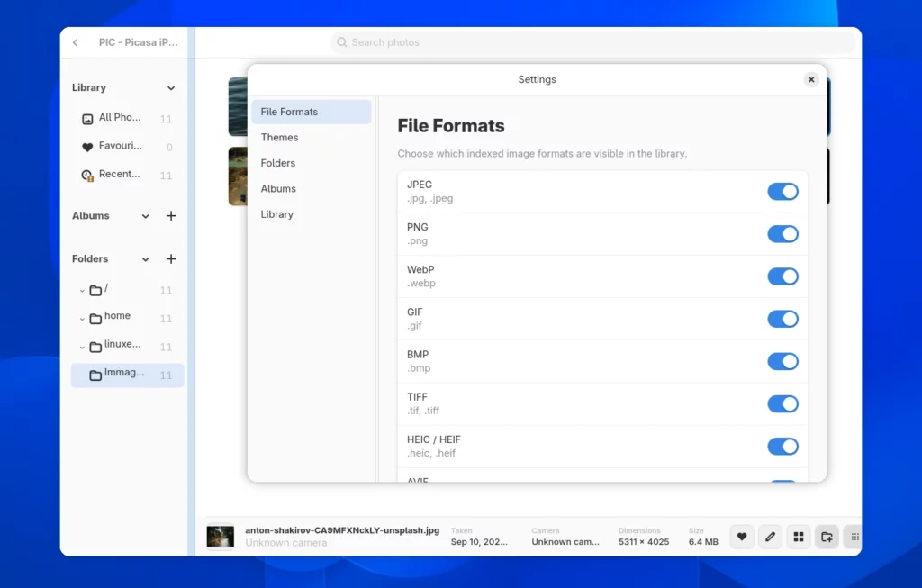The image size is (922, 588).
Task: Click the forest photo thumbnail behind the dialog
Action: (238, 176)
